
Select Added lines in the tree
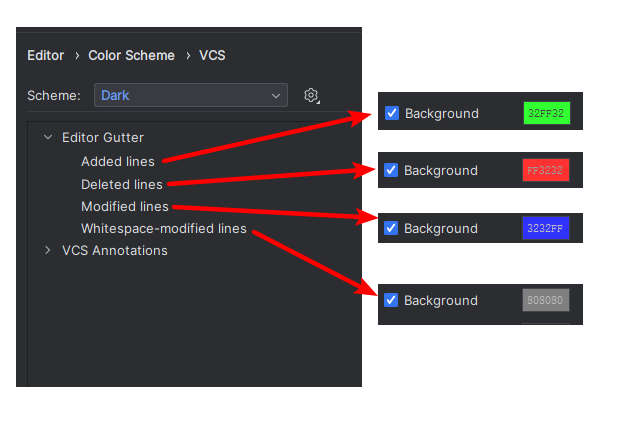[x=118, y=161]
